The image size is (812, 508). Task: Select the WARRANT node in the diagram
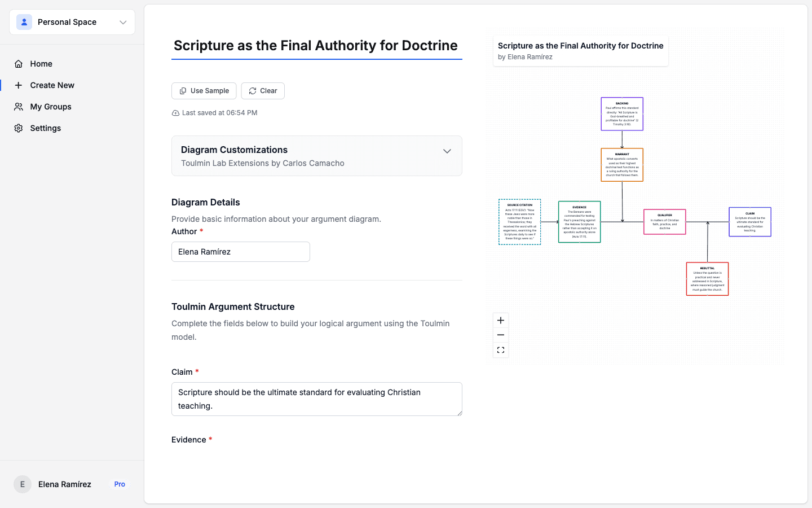point(622,165)
